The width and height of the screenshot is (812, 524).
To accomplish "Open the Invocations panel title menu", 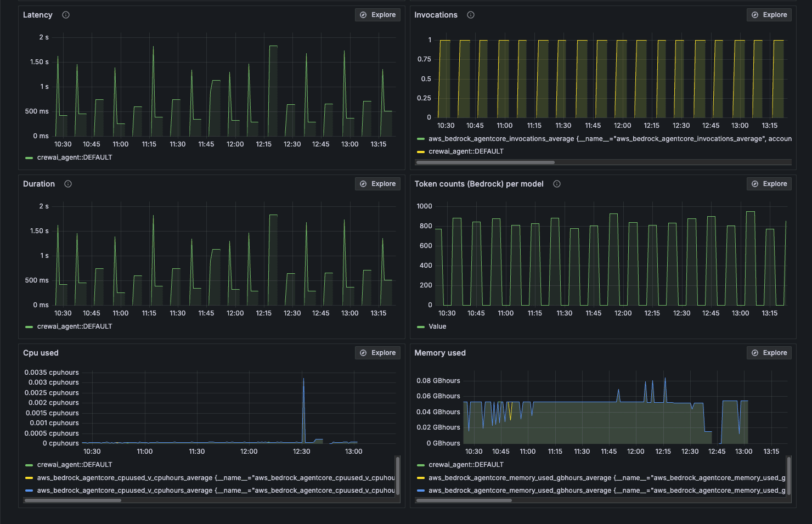I will pyautogui.click(x=436, y=15).
